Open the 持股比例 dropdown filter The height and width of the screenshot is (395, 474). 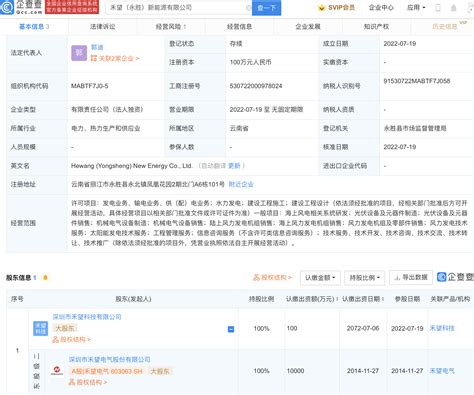pos(365,278)
